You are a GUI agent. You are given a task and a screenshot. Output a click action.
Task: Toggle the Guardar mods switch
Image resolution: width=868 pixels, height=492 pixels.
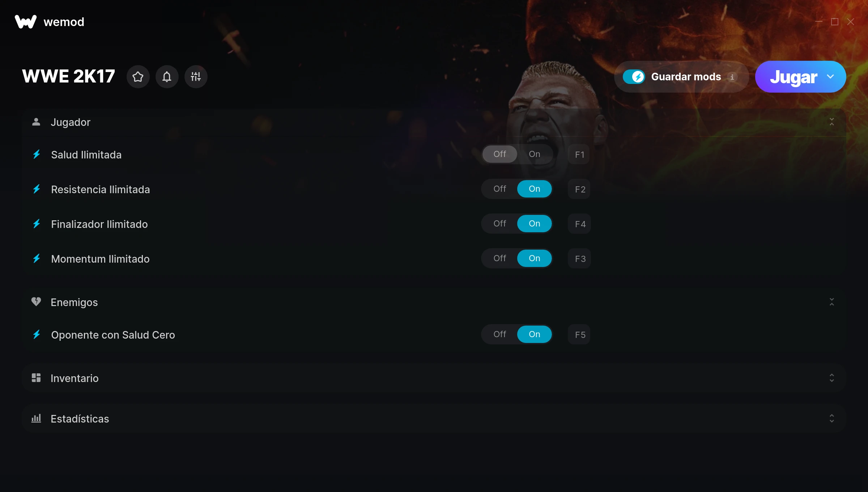coord(634,77)
